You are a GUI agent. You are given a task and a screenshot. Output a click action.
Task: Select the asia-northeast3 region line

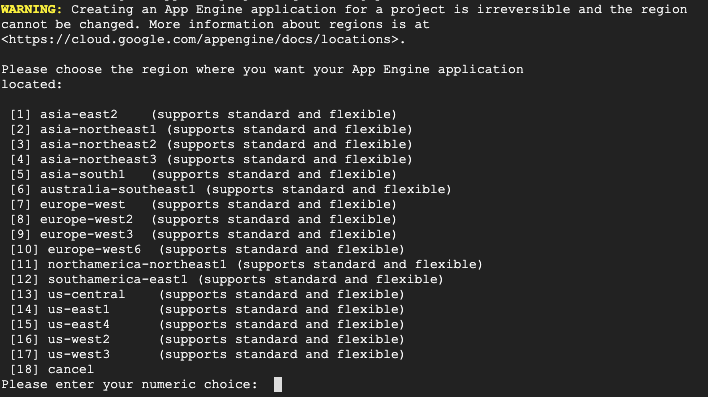point(211,159)
